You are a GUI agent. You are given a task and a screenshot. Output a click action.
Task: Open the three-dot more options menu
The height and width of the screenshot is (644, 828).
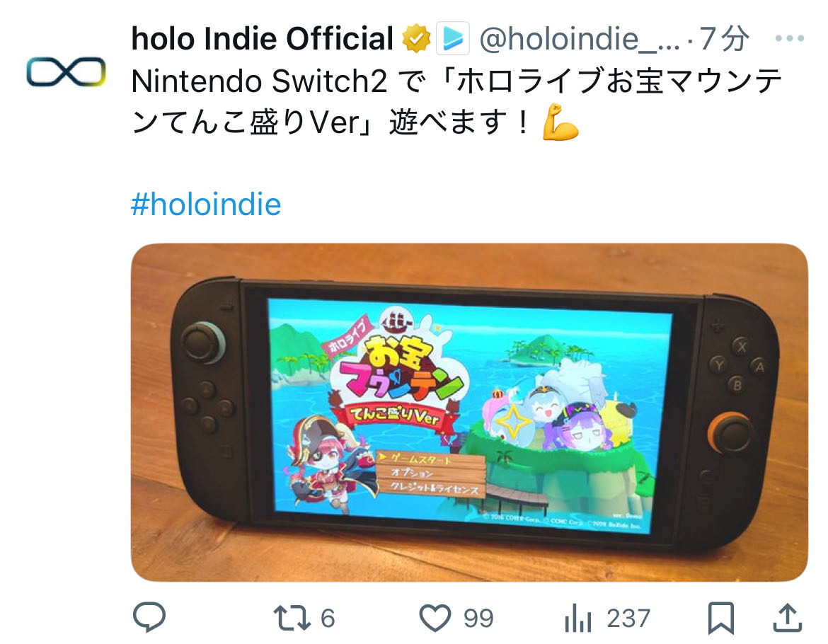[x=790, y=38]
